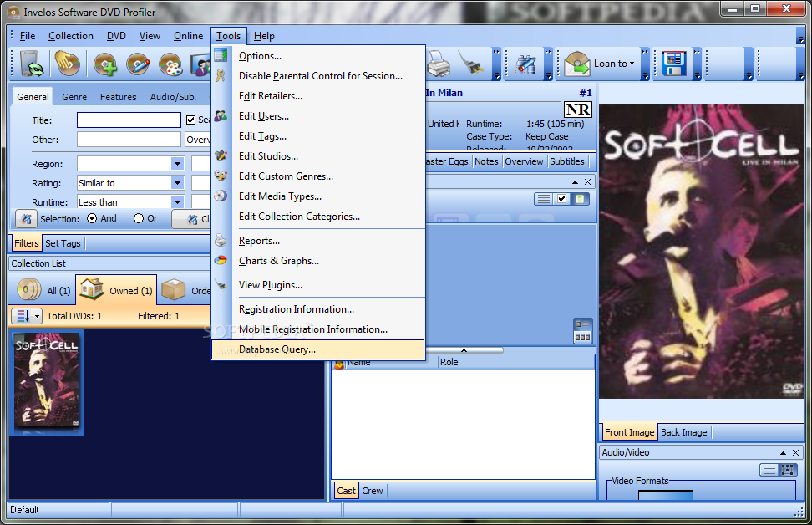Click the Other input field
This screenshot has width=812, height=525.
click(x=129, y=140)
